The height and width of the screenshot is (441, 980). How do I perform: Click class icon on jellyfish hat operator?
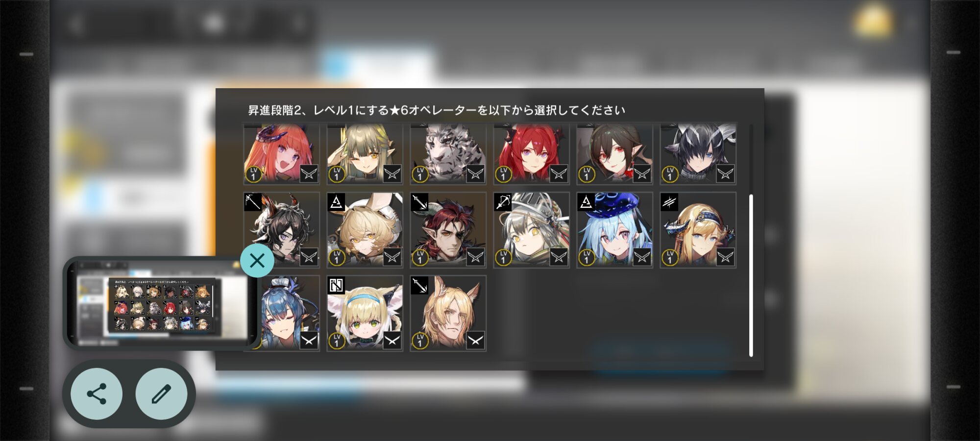(586, 202)
